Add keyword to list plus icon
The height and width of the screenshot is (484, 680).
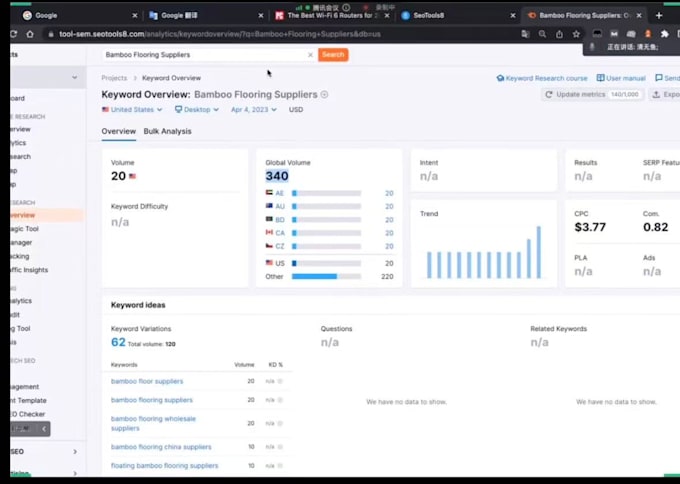pyautogui.click(x=324, y=94)
